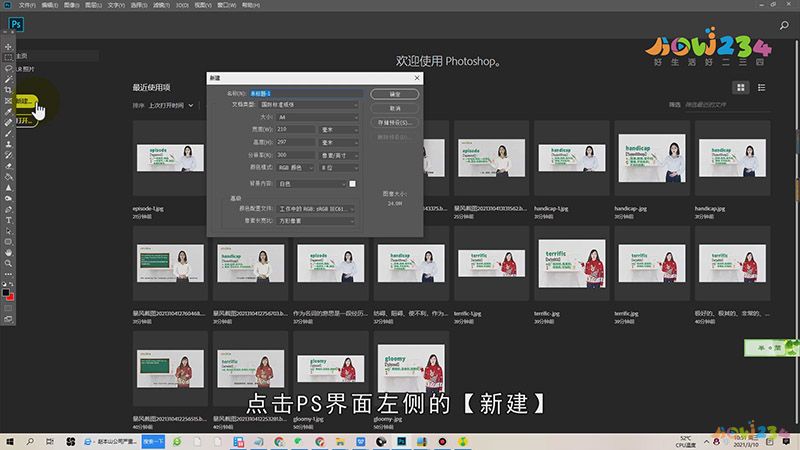Open the resolution unit 像素/英寸 dropdown
This screenshot has height=450, width=800.
tap(339, 155)
